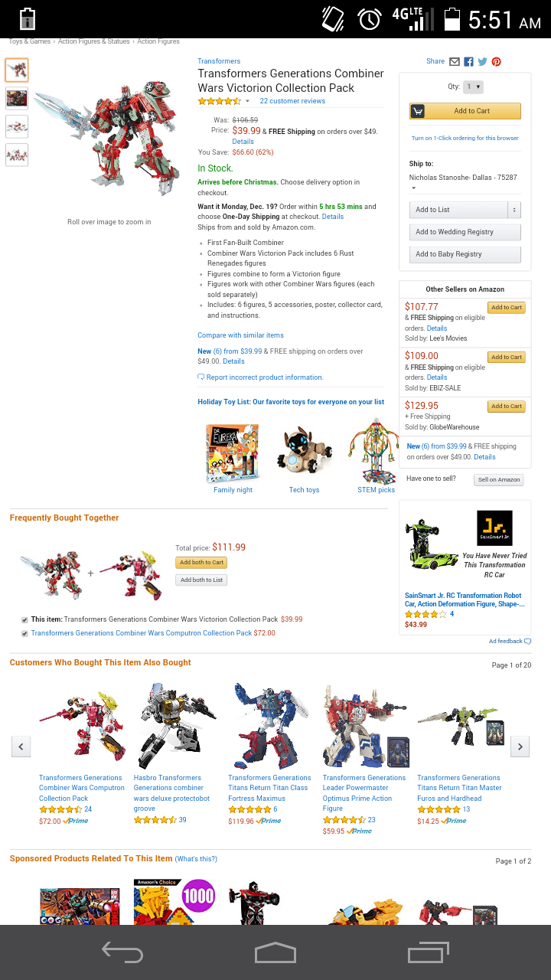Image resolution: width=551 pixels, height=980 pixels.
Task: Click the Ad feedback speech bubble icon
Action: (x=527, y=642)
